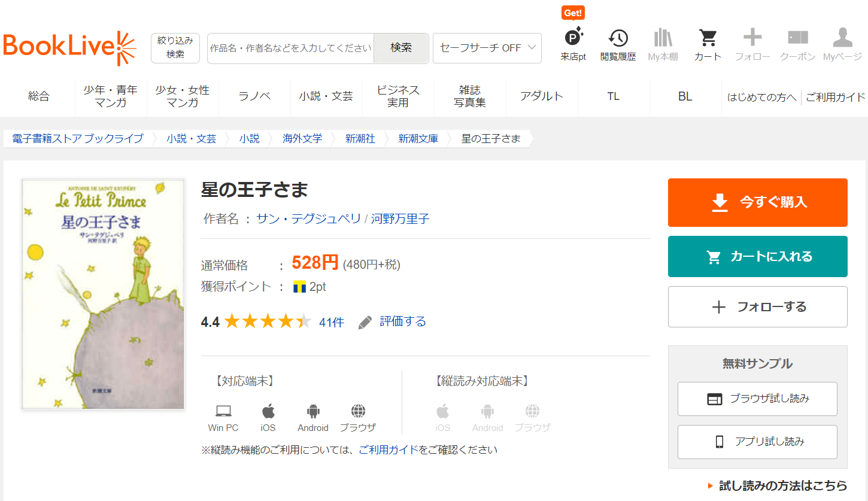
Task: Click the 評価する pencil rating link
Action: 393,322
